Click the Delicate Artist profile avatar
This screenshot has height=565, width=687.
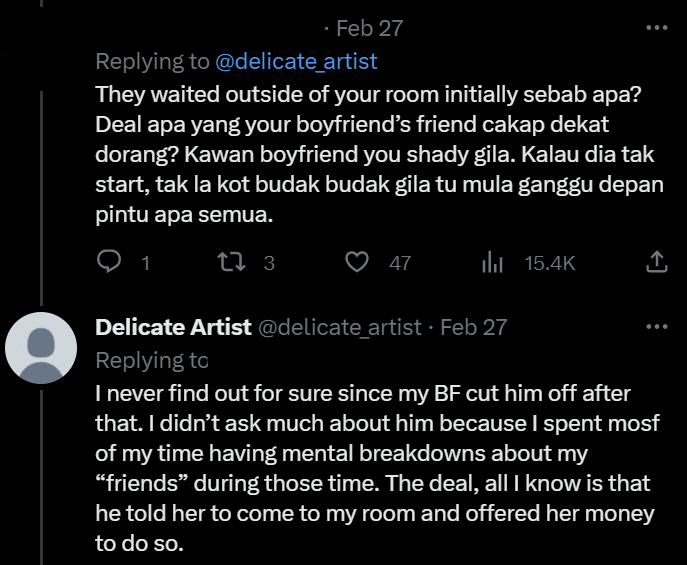click(41, 348)
